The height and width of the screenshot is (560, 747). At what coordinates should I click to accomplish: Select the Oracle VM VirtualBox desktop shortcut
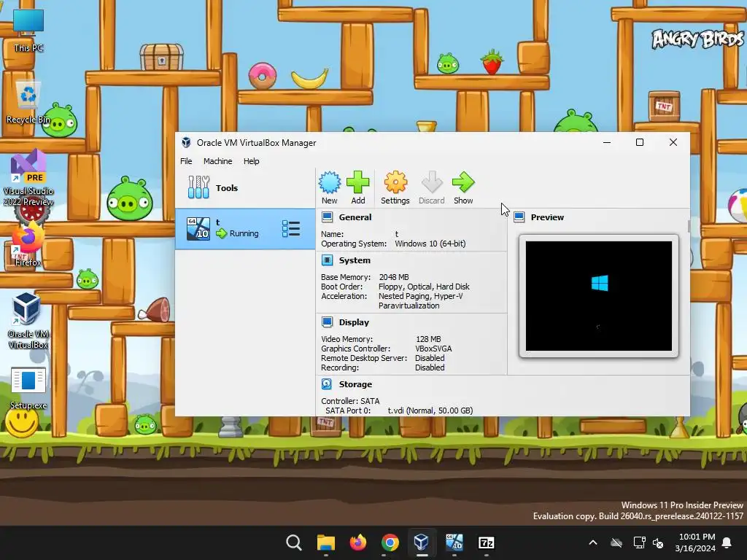click(x=28, y=321)
